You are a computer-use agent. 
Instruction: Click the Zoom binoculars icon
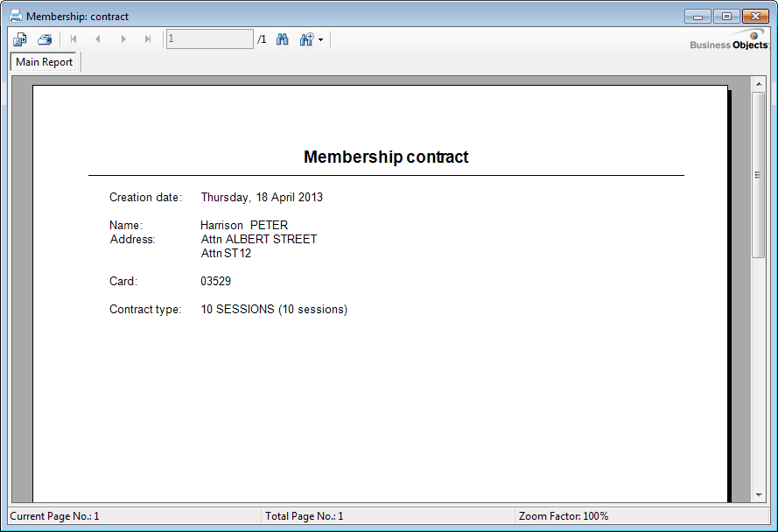point(306,39)
